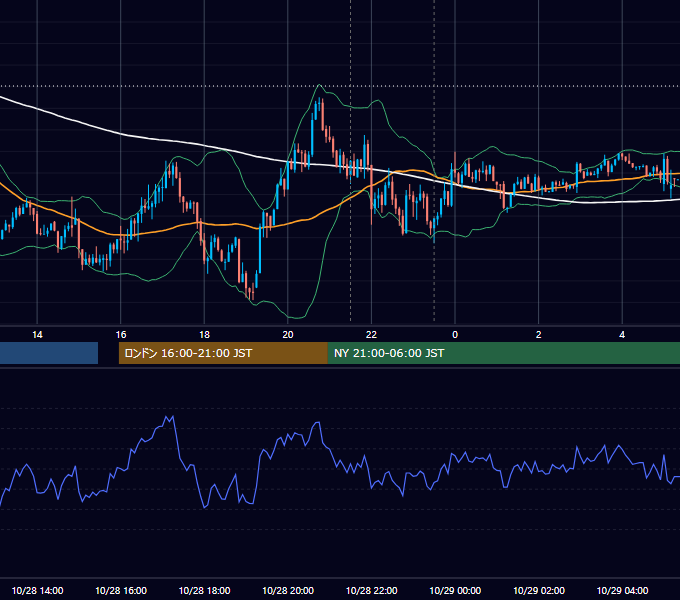680x600 pixels.
Task: Click the 10/29 04:00 date label
Action: 622,590
